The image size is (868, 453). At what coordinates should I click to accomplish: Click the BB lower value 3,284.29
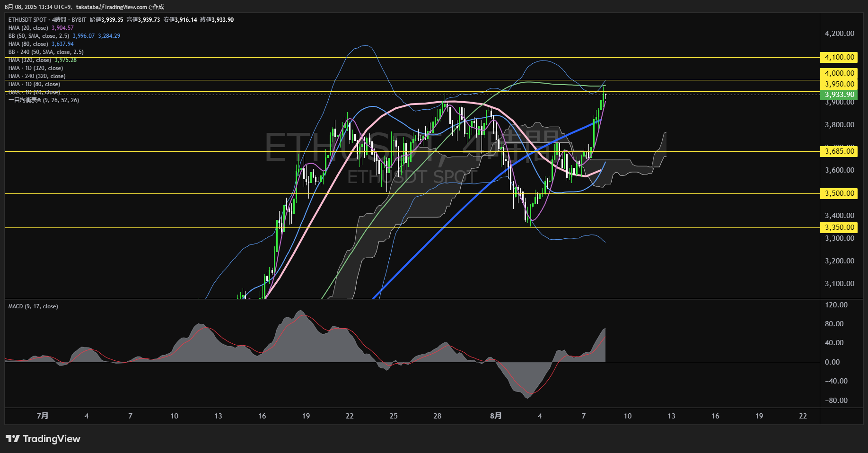(109, 36)
